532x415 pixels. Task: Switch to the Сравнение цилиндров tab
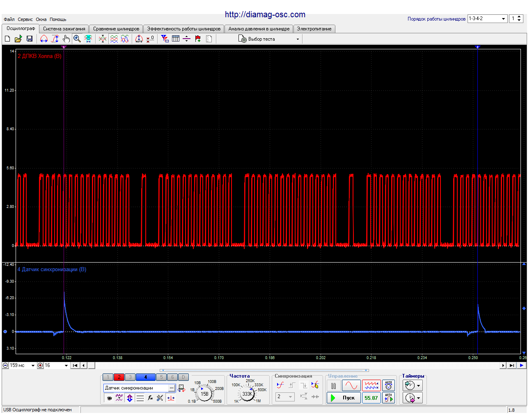tap(116, 29)
